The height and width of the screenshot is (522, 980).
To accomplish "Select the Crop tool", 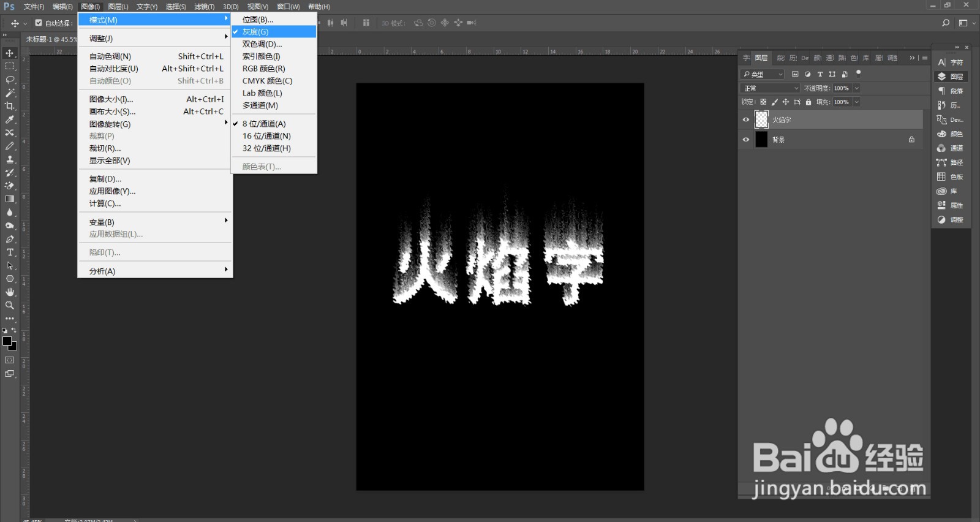I will (10, 106).
